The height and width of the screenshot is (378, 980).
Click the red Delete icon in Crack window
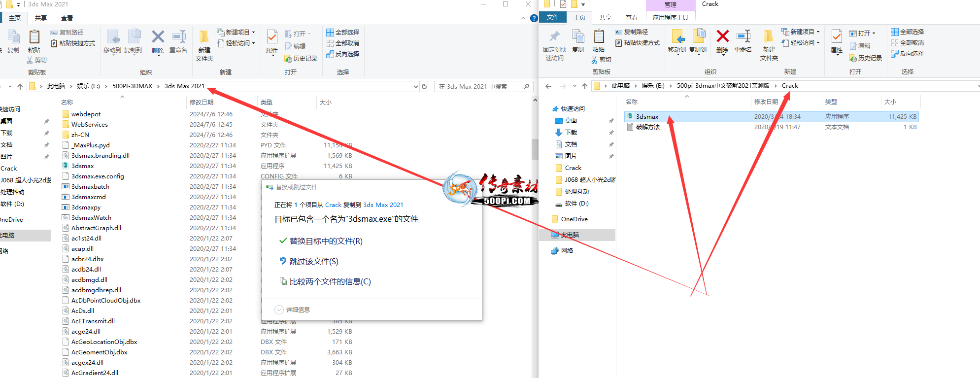(722, 36)
